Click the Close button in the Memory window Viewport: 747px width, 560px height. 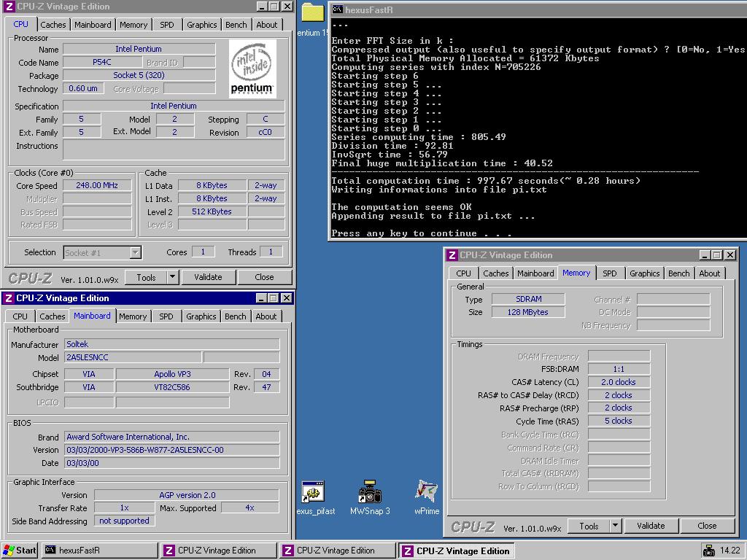point(707,526)
